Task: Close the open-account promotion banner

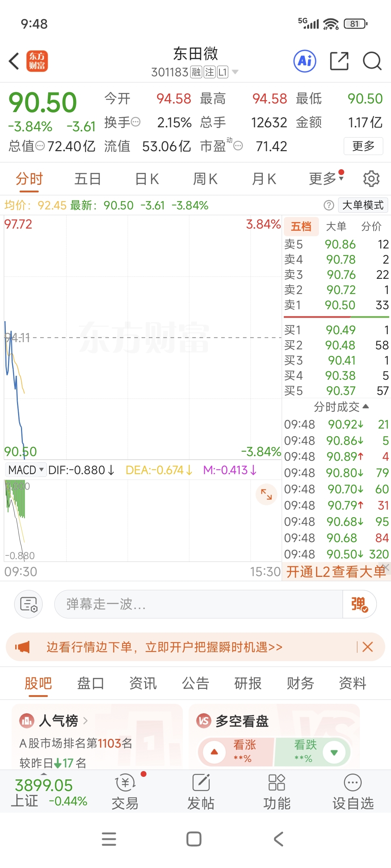Action: click(x=367, y=647)
